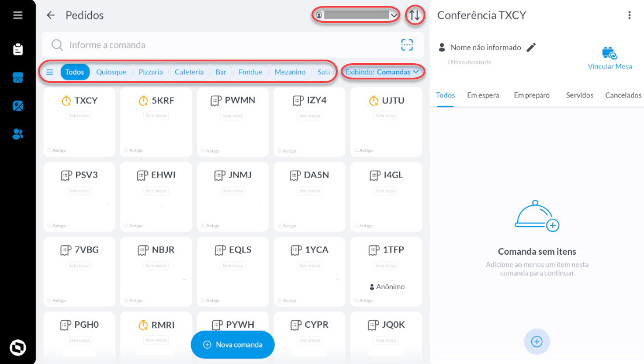Image resolution: width=644 pixels, height=364 pixels.
Task: Open comanda DA5N card
Action: coord(309,197)
